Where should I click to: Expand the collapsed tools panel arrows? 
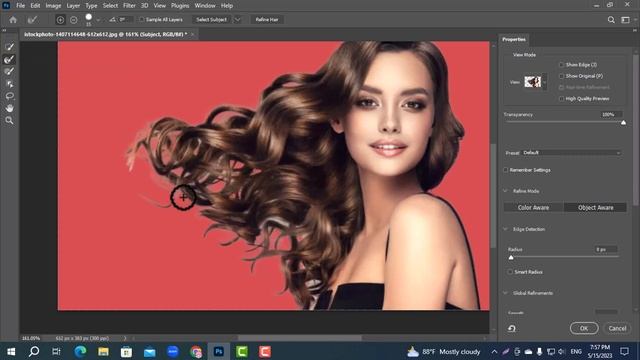tap(4, 30)
